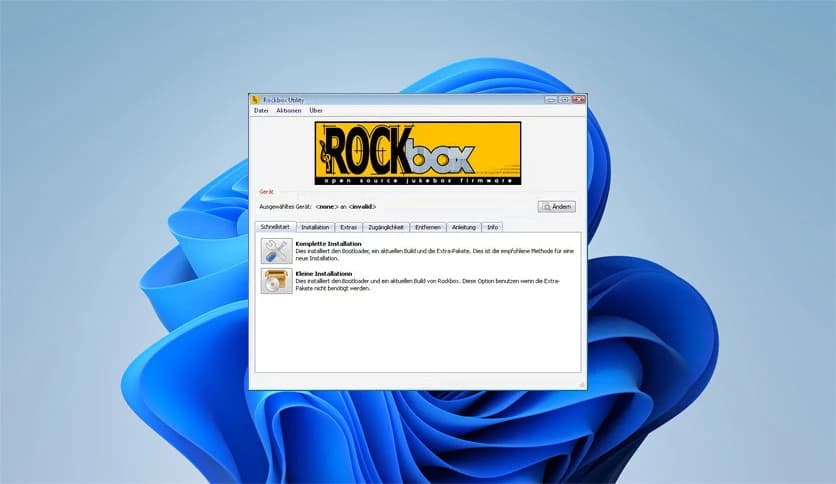Click the <none> device value
Image resolution: width=836 pixels, height=484 pixels.
(x=326, y=206)
